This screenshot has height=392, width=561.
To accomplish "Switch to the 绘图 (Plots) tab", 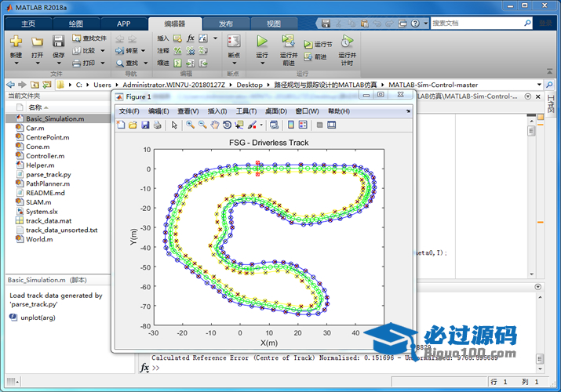I will (76, 24).
